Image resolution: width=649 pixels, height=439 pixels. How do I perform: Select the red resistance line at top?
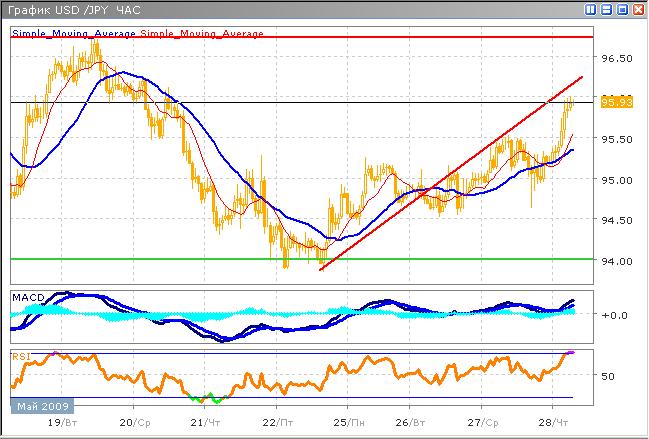(x=300, y=37)
